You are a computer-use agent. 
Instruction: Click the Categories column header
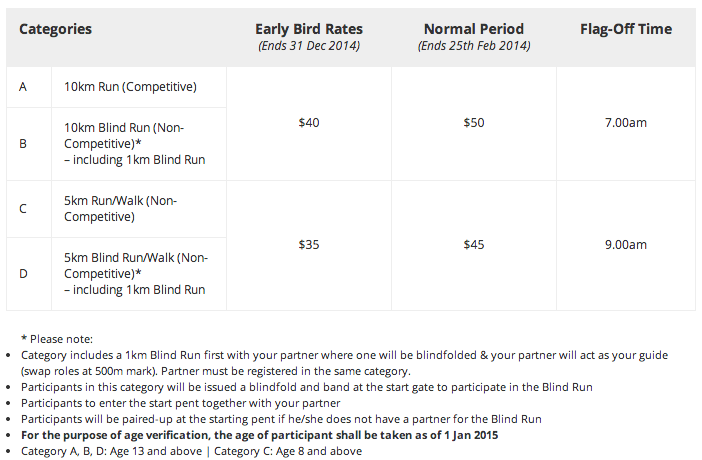coord(56,29)
